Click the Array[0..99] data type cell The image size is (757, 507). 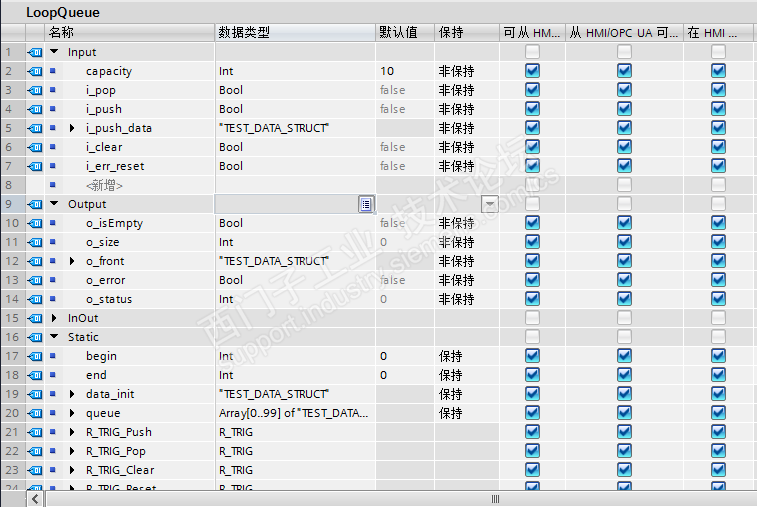point(295,413)
